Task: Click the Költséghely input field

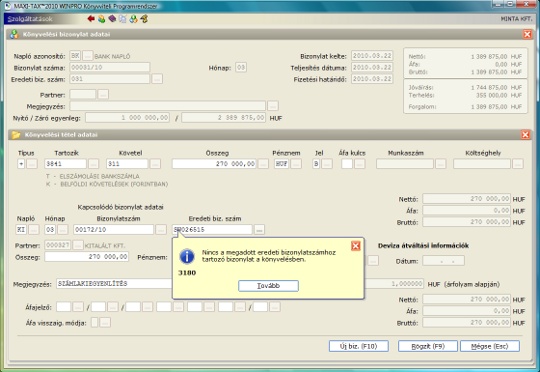Action: pyautogui.click(x=482, y=164)
